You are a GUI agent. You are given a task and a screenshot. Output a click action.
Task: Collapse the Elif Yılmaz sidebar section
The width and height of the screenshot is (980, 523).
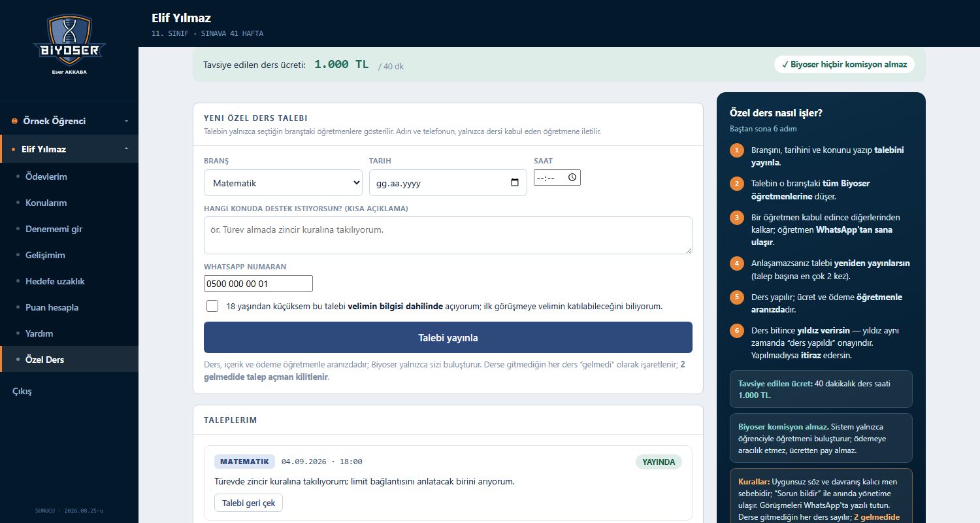(69, 149)
